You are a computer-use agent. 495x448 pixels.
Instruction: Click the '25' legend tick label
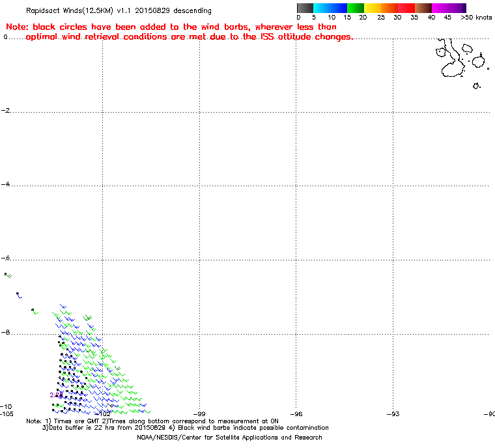coord(381,18)
